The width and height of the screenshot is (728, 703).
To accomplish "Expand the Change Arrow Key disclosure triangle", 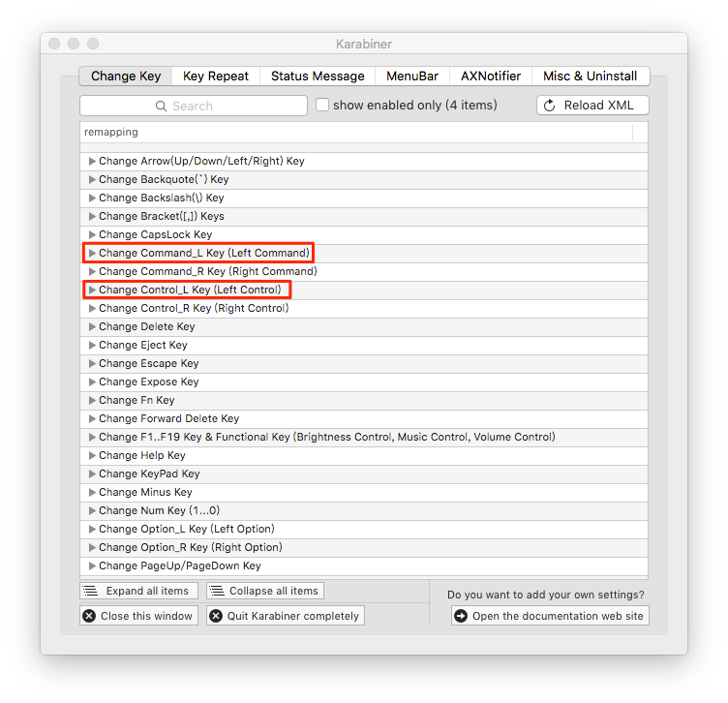I will [92, 161].
